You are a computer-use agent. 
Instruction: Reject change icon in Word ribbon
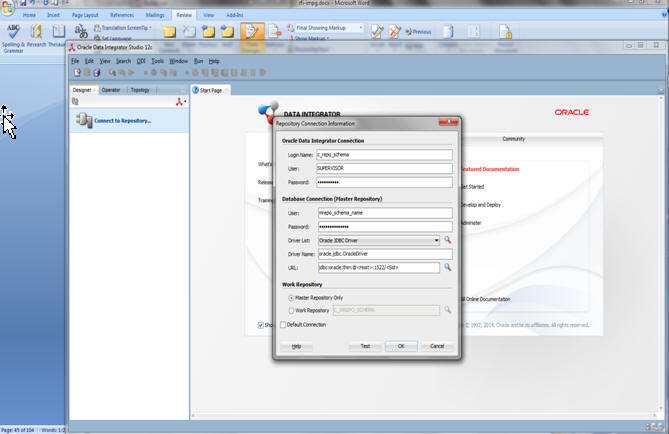tap(395, 32)
